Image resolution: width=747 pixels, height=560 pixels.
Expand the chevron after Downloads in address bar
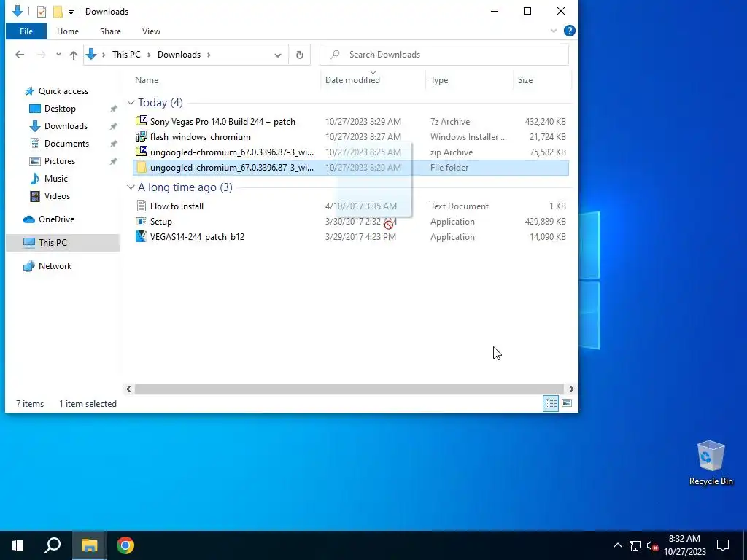209,55
